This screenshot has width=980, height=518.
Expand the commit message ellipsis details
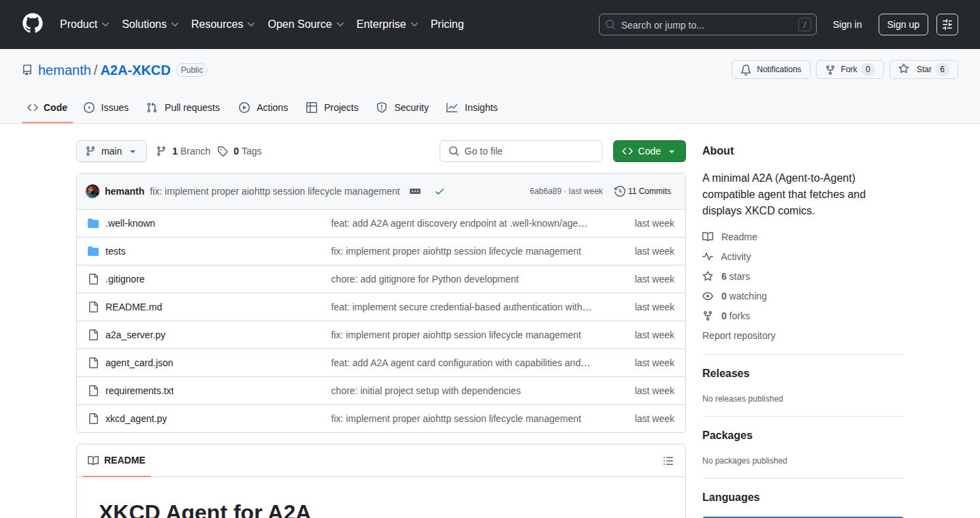415,191
